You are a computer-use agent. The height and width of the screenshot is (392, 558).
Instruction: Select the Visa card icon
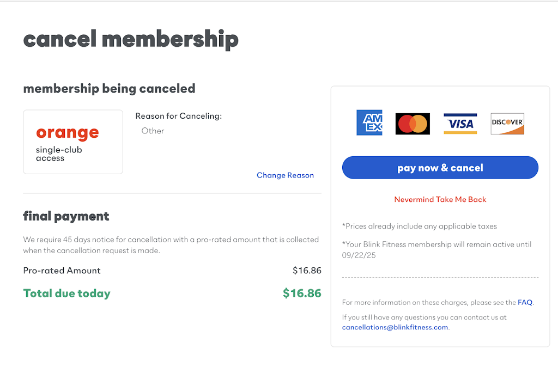[x=460, y=124]
